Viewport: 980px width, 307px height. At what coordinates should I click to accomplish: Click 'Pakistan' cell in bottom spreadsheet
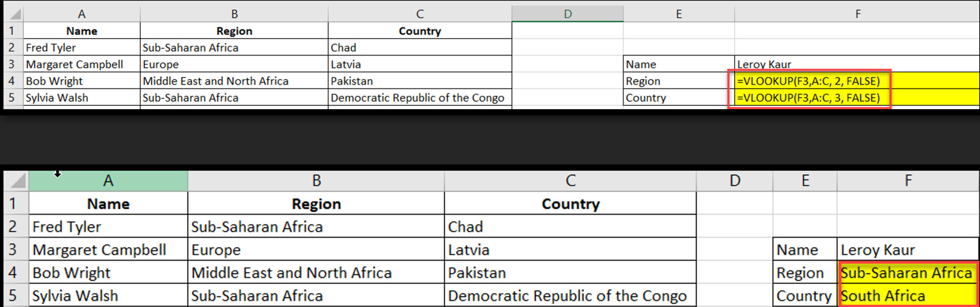(x=570, y=273)
